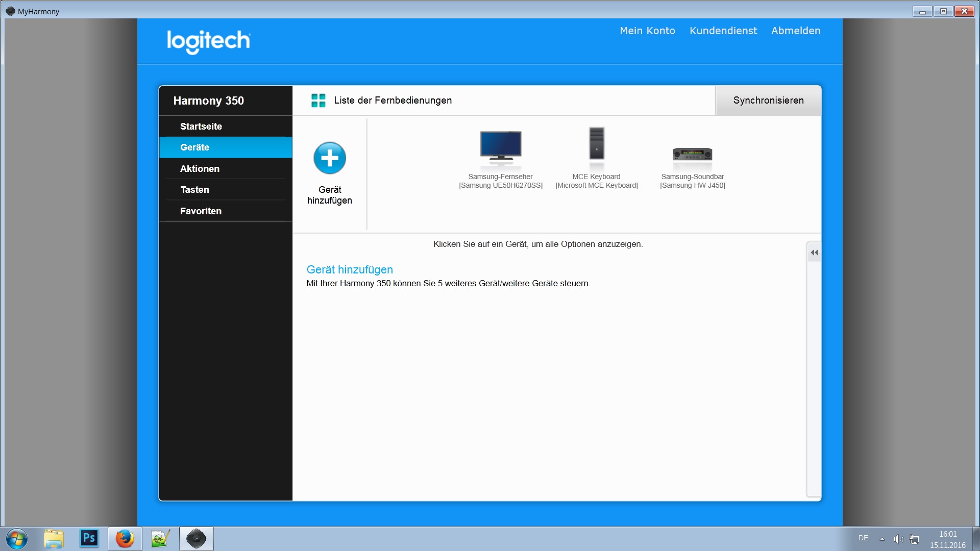This screenshot has height=551, width=980.
Task: Select the MCE Keyboard computer tower icon
Action: coord(597,144)
